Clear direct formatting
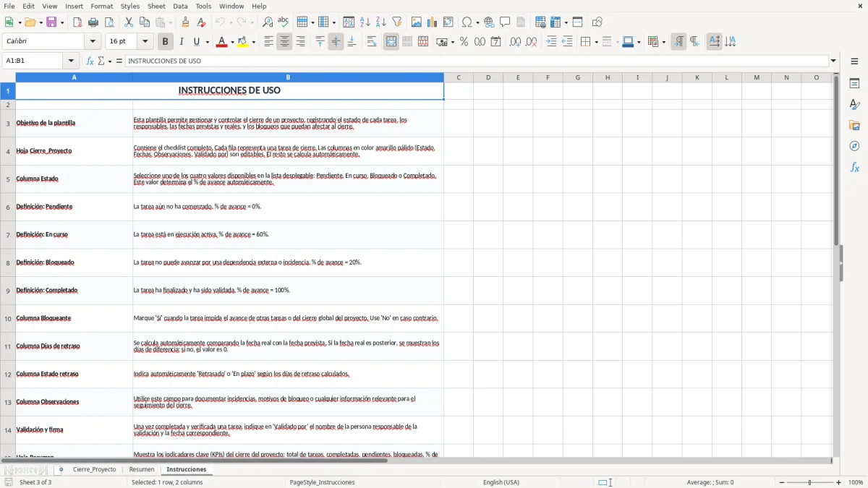The image size is (868, 488). coord(202,22)
